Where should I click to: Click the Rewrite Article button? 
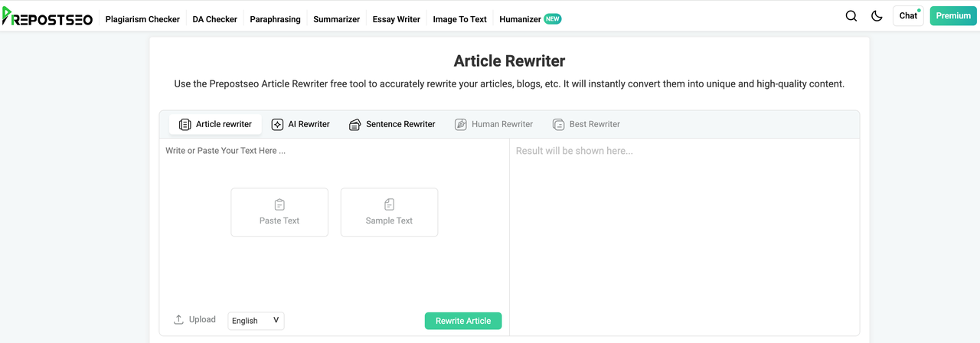point(463,321)
